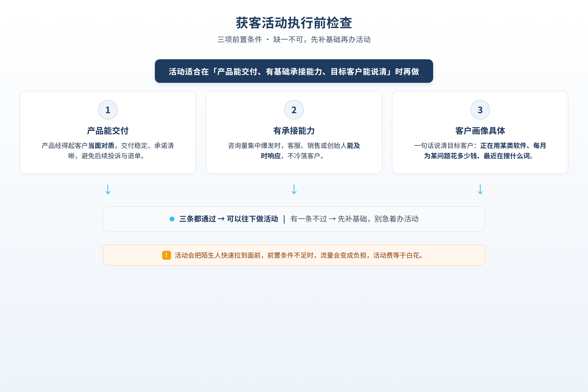Click the number 1 circle badge
The width and height of the screenshot is (588, 392).
(108, 110)
